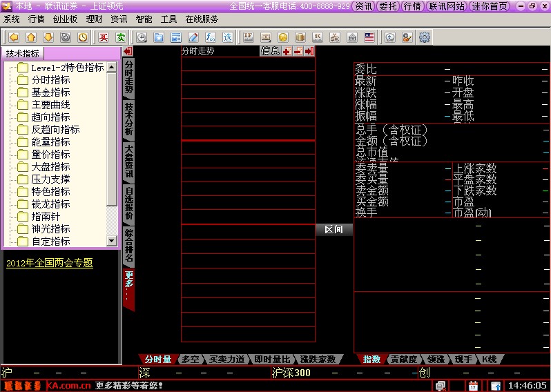Click the HK market toolbar icon
Screen dimensions: 551x392
point(317,37)
